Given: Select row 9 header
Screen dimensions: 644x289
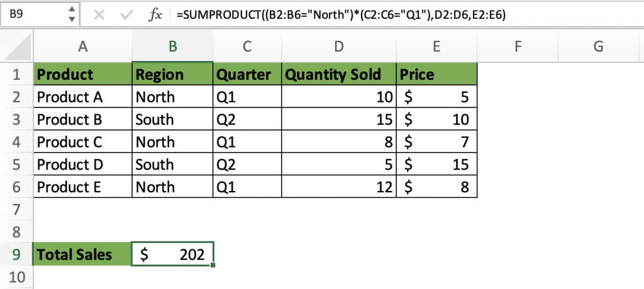Looking at the screenshot, I should click(16, 254).
